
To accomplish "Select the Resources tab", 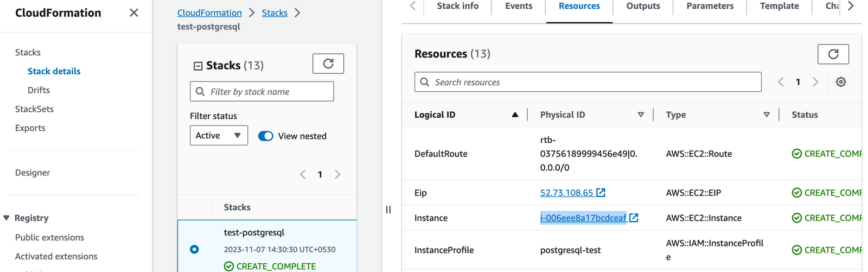I will coord(579,6).
